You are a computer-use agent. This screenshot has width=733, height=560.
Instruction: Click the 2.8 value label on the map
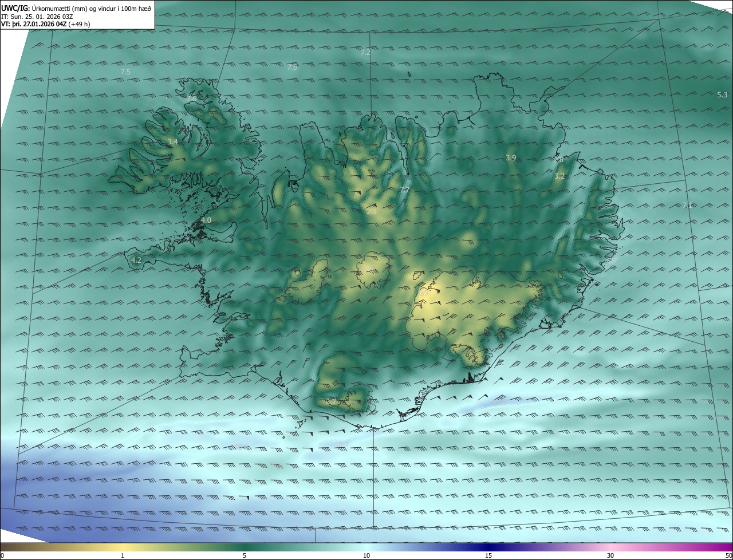[558, 160]
